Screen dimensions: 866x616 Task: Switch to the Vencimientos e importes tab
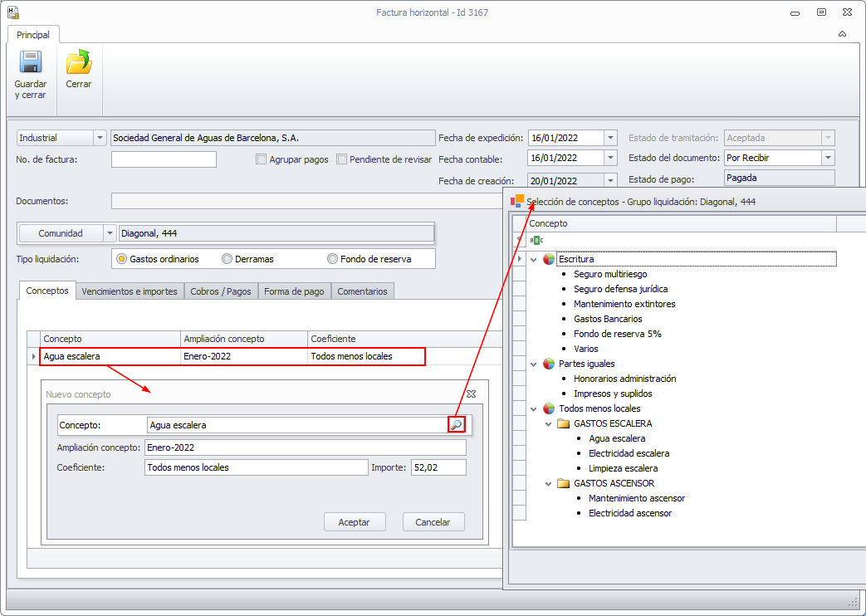(x=130, y=291)
